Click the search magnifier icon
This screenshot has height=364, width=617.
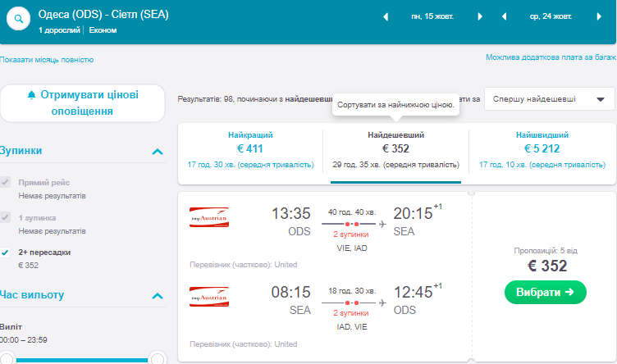click(x=18, y=20)
